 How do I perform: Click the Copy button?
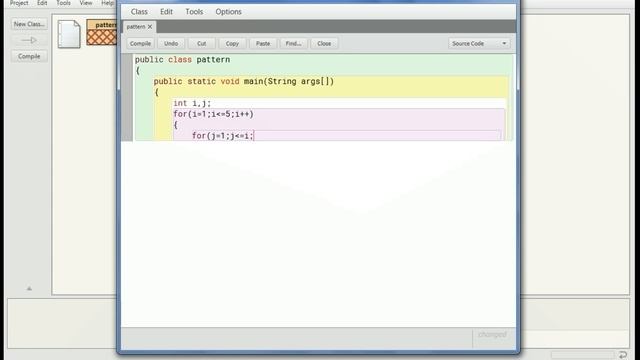point(232,43)
